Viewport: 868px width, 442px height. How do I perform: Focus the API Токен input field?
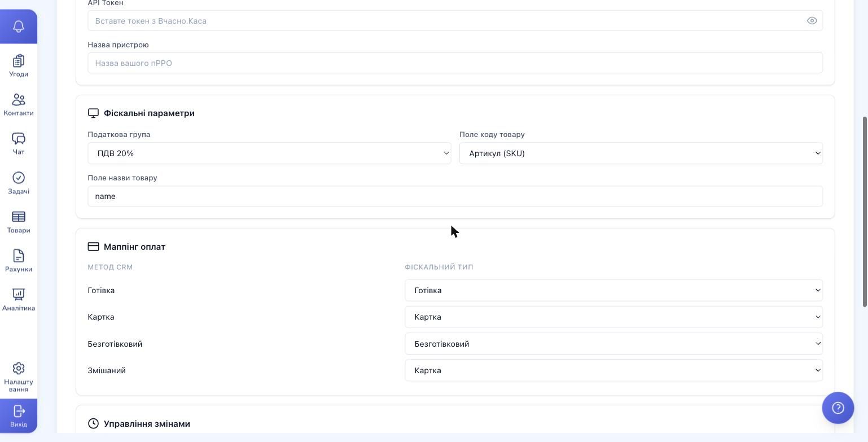(455, 21)
